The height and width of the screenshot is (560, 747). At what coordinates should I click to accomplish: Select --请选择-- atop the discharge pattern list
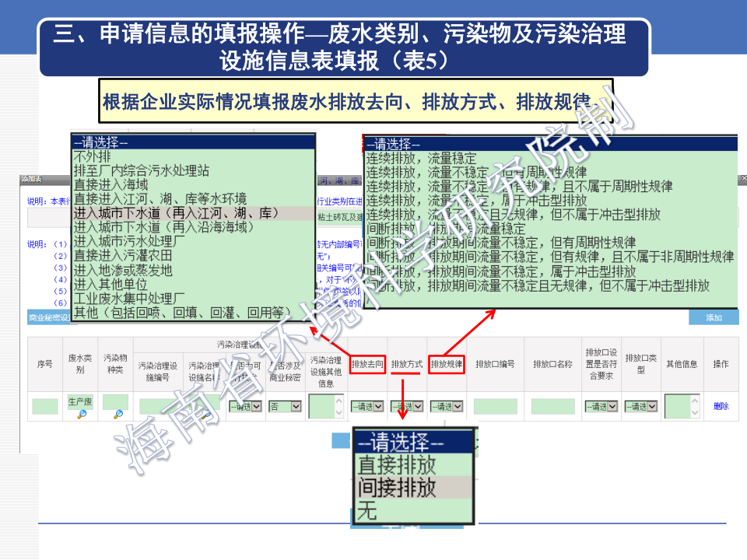point(551,144)
